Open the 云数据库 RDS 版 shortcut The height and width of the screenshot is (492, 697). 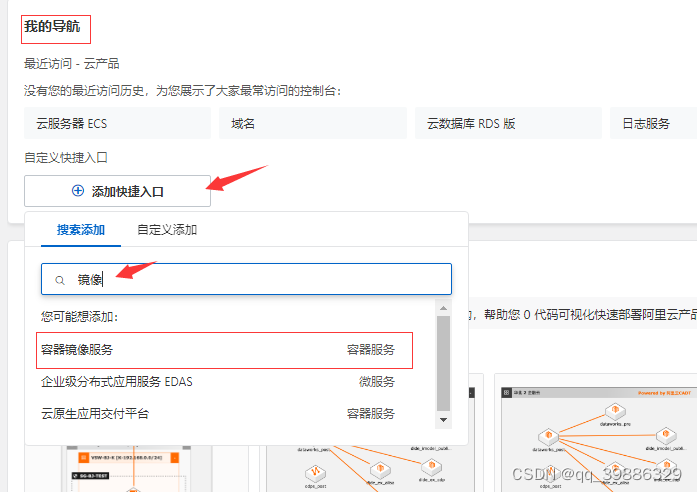coord(508,123)
